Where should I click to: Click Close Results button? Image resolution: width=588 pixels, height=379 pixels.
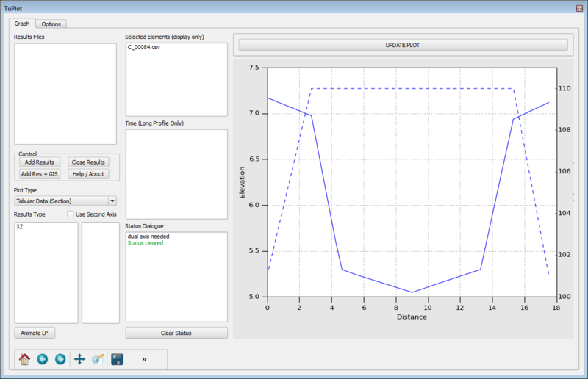88,162
